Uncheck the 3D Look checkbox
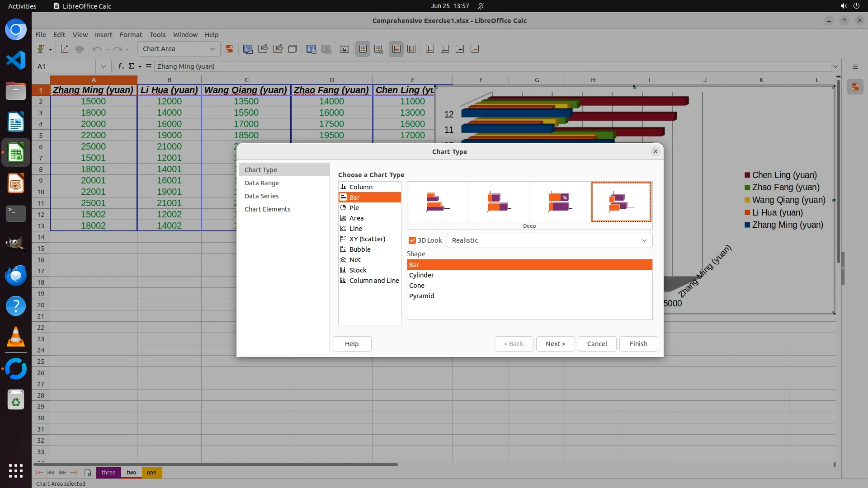The image size is (868, 488). pos(412,240)
